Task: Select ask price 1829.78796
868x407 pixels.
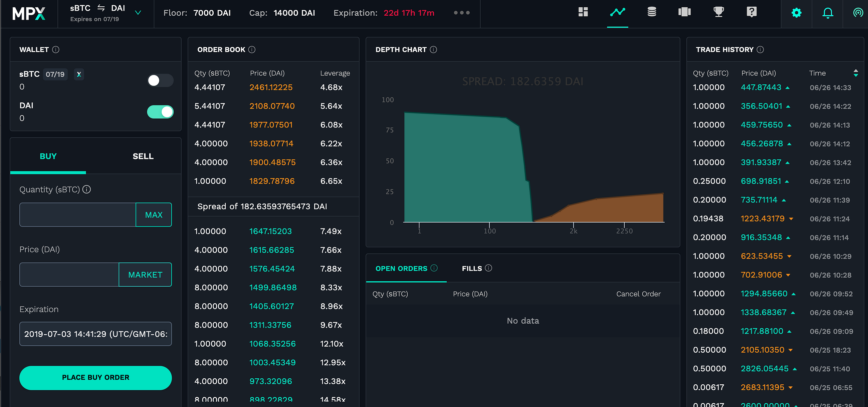Action: (272, 181)
